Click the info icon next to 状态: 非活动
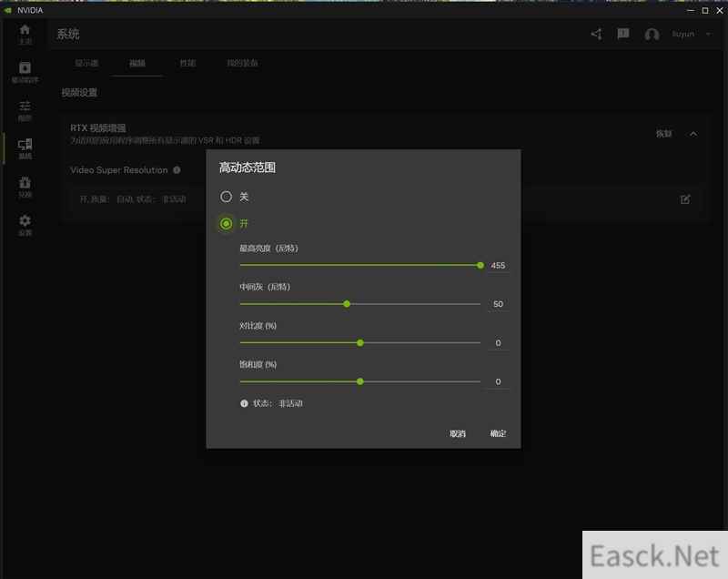 click(244, 403)
